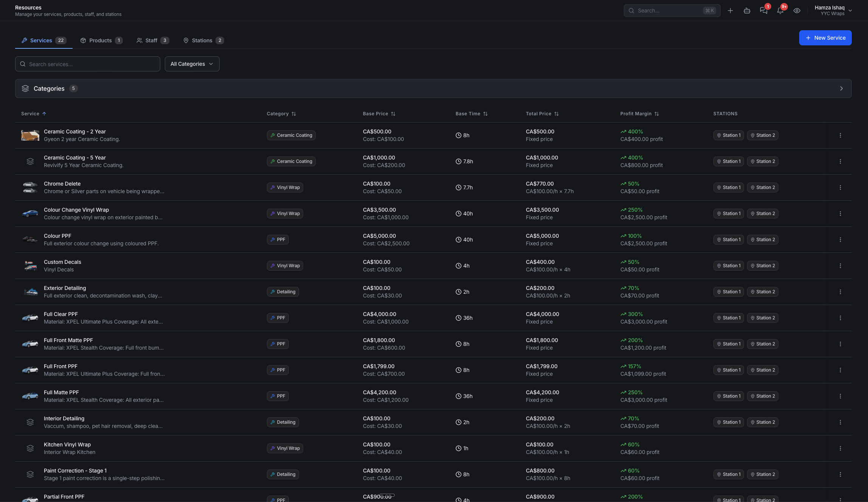Toggle the eye visibility icon in header
868x502 pixels.
tap(797, 11)
